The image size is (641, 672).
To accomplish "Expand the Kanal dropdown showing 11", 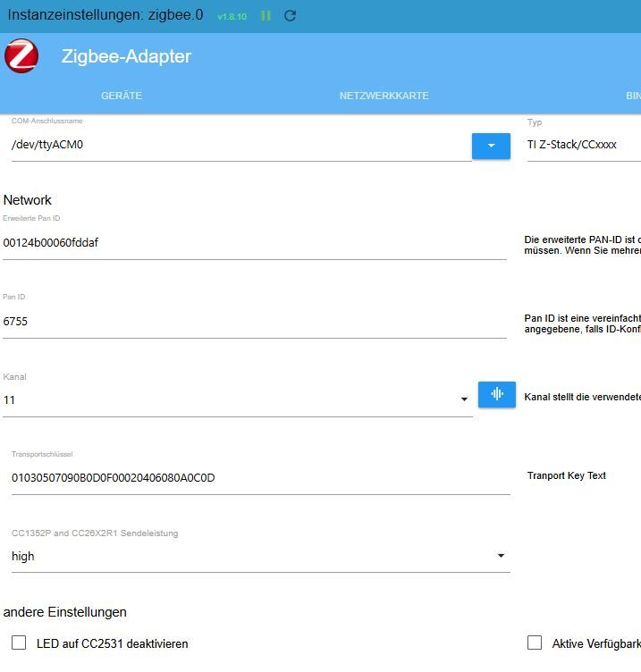I will pos(238,400).
